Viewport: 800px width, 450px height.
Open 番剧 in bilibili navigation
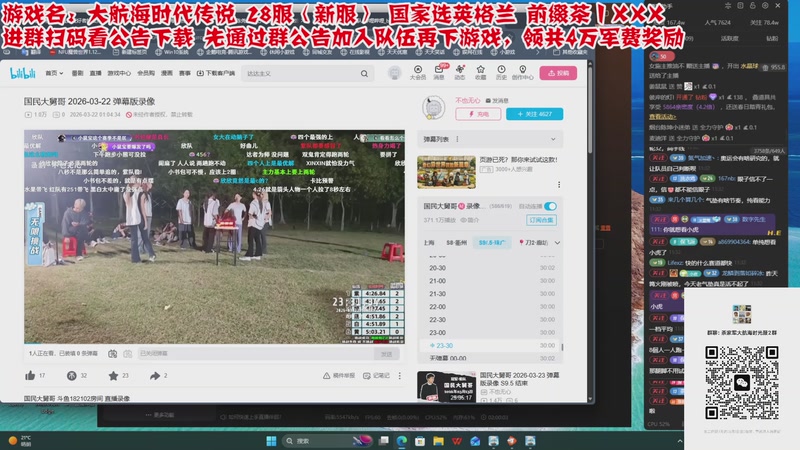tap(78, 73)
